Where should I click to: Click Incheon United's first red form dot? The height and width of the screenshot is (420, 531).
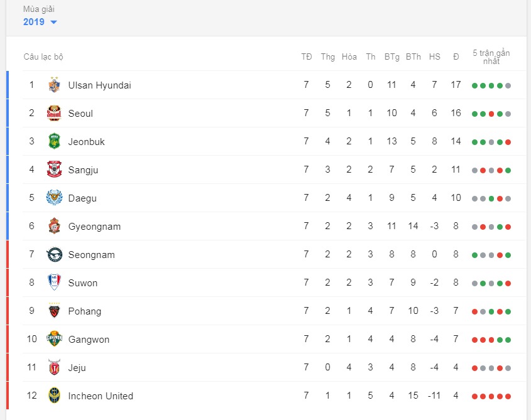pyautogui.click(x=475, y=397)
